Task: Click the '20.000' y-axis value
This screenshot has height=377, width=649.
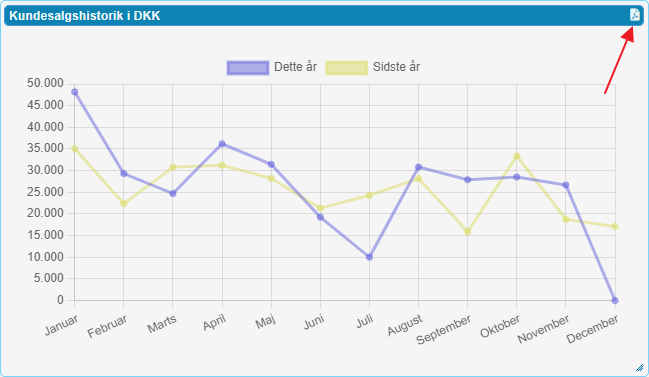Action: (x=46, y=214)
